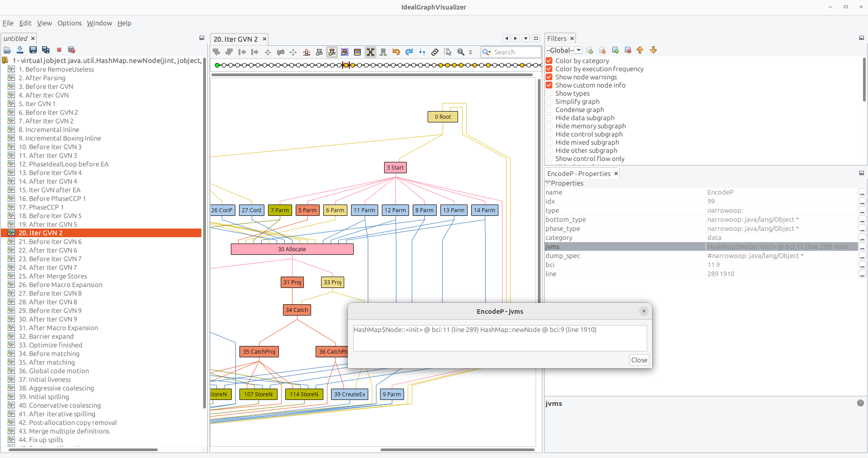The width and height of the screenshot is (868, 458).
Task: Click the Close button in jvms dialog
Action: [639, 360]
